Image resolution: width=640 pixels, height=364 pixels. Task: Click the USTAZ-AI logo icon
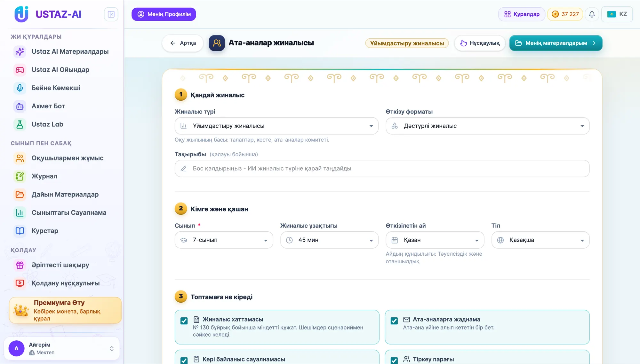pos(21,14)
